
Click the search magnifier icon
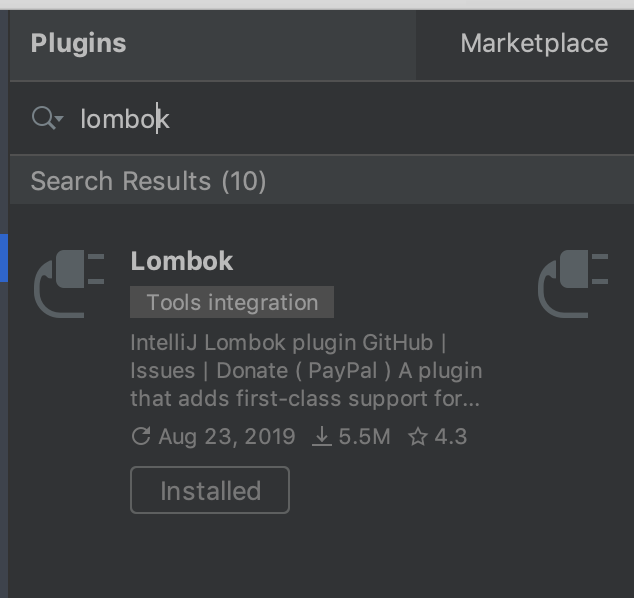tap(43, 118)
